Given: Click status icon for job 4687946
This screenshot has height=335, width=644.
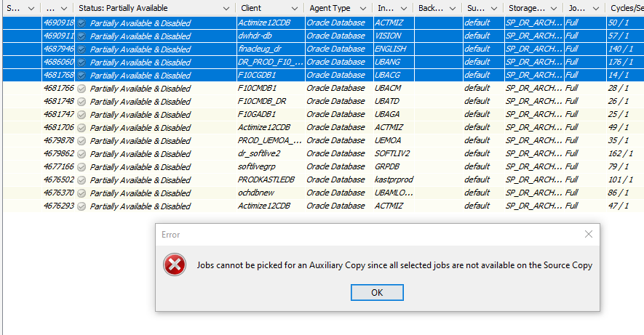Looking at the screenshot, I should 82,49.
